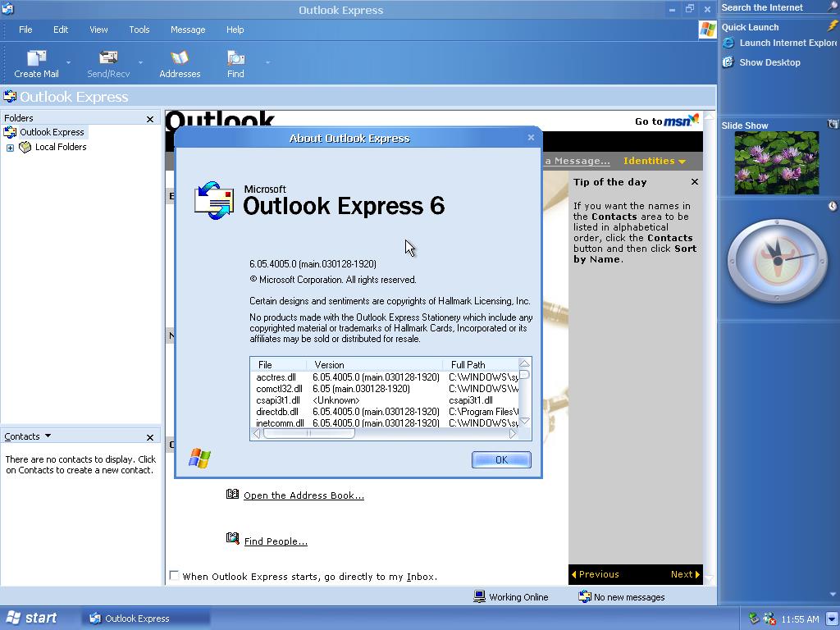Select inetcomm.dll row in file list
The height and width of the screenshot is (630, 840).
click(x=385, y=422)
